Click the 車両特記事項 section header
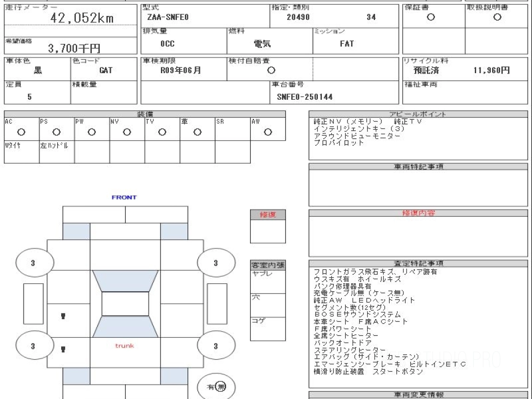The image size is (532, 399). (x=419, y=167)
